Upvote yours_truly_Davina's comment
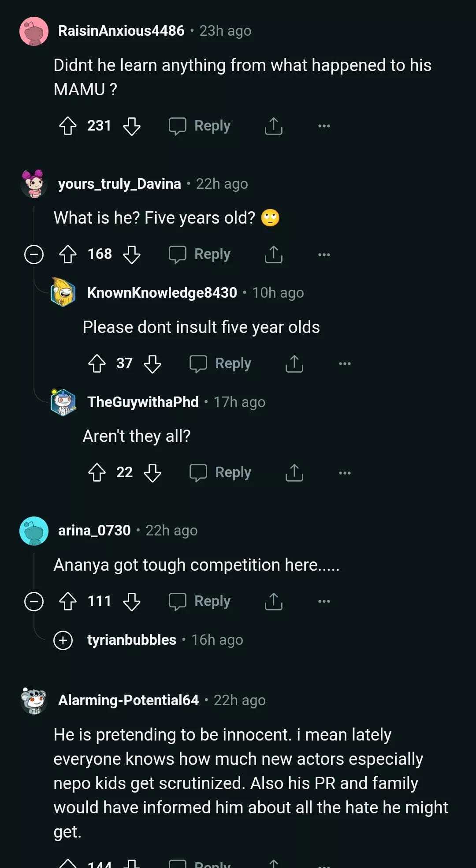Image resolution: width=476 pixels, height=868 pixels. (68, 254)
